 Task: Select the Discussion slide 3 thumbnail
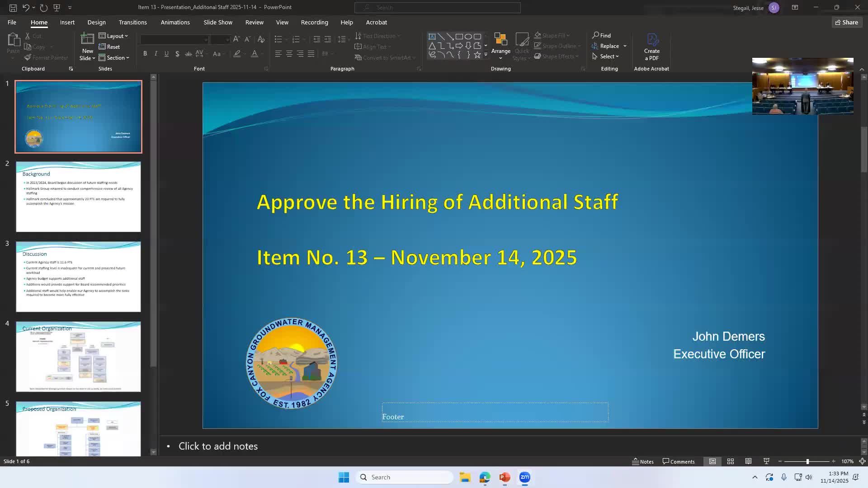point(78,277)
